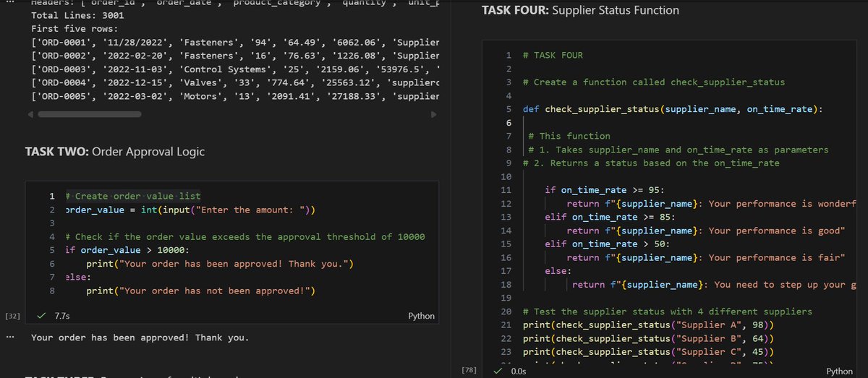Place cursor in the order_value input line

click(190, 210)
